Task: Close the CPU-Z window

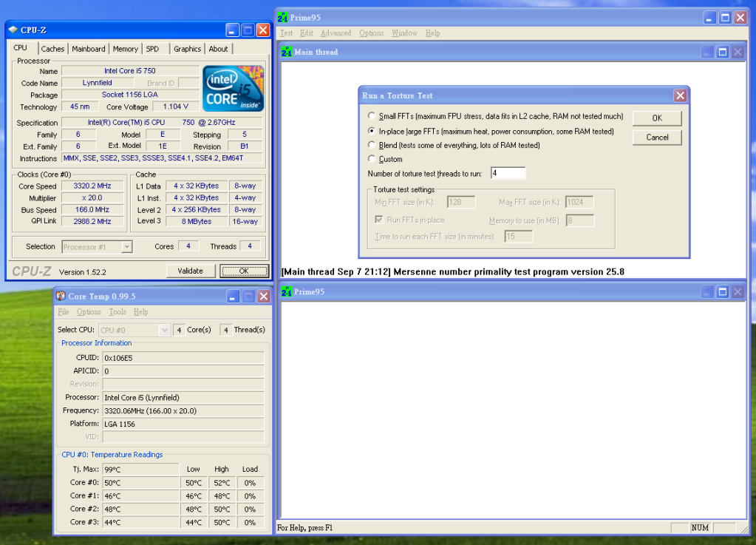Action: coord(263,30)
